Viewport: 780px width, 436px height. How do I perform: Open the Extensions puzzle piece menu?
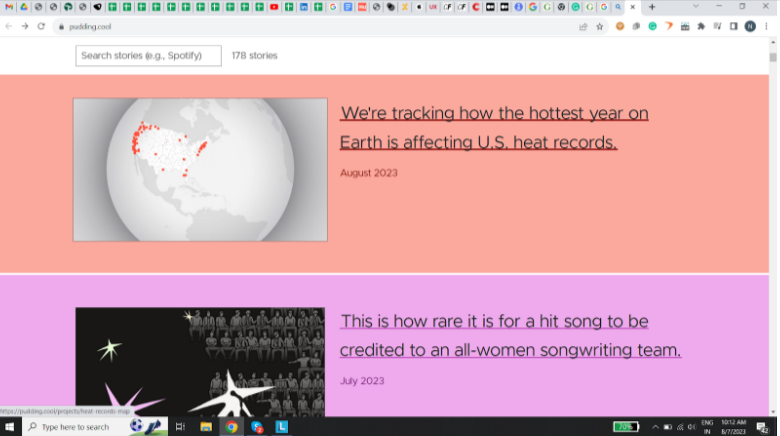(701, 26)
